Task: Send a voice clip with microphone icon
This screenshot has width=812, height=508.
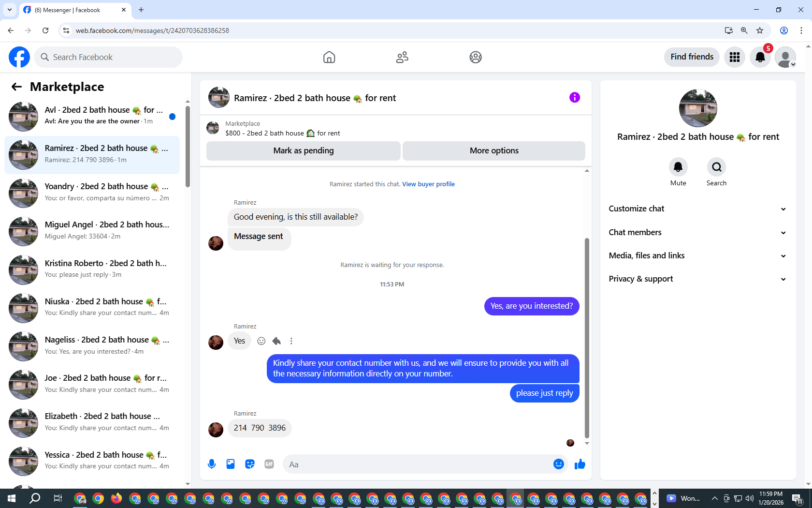Action: tap(212, 464)
